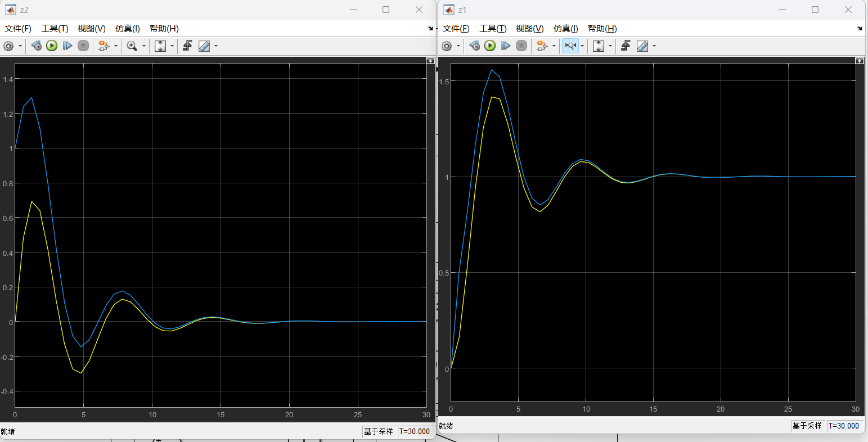Open triggers icon in z2 scope toolbar
868x442 pixels.
click(x=187, y=46)
